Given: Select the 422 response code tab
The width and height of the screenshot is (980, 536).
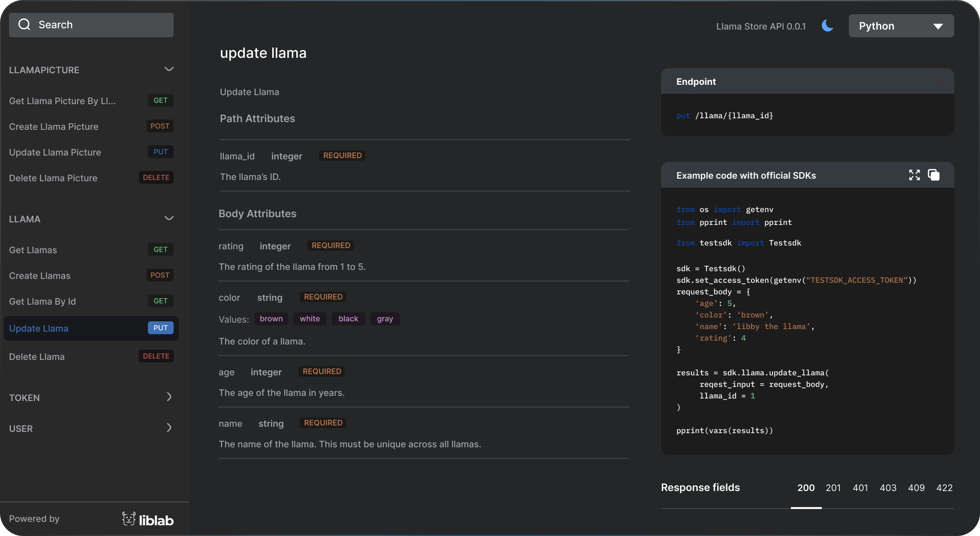Looking at the screenshot, I should click(x=944, y=488).
